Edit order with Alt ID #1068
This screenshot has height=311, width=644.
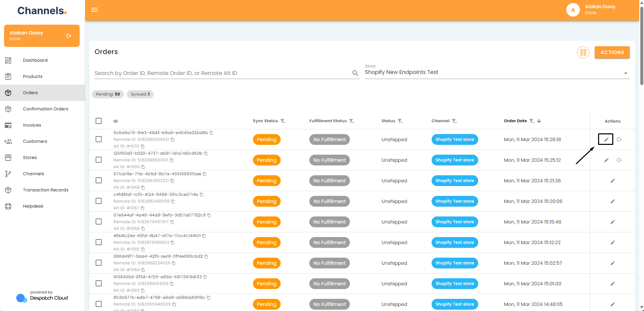click(613, 181)
